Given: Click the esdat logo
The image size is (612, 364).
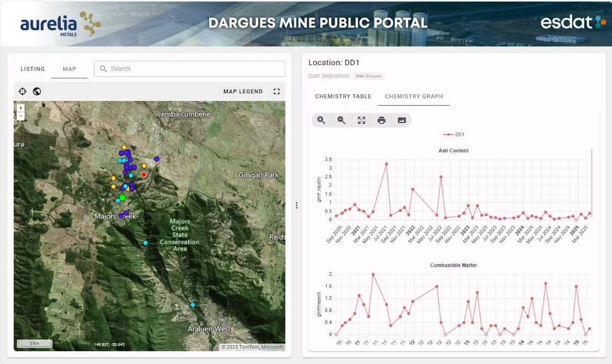Looking at the screenshot, I should pos(573,22).
